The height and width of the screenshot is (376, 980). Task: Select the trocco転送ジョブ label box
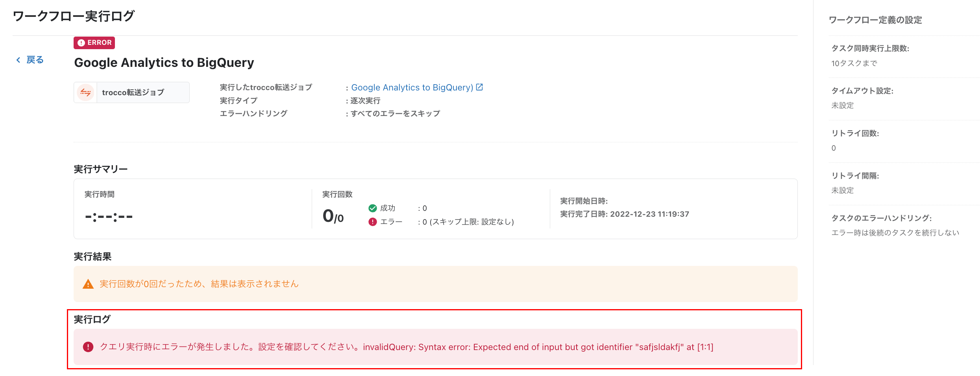tap(131, 92)
